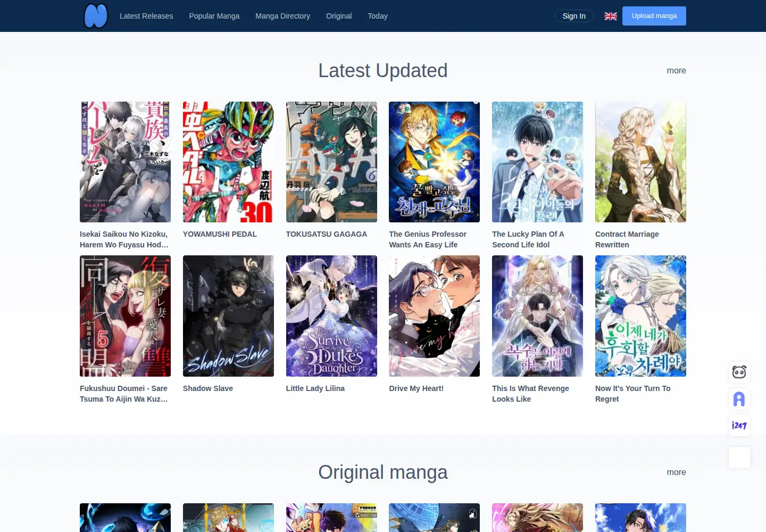Click the Little Lady Lilina title link
Viewport: 766px width, 532px height.
pos(315,388)
